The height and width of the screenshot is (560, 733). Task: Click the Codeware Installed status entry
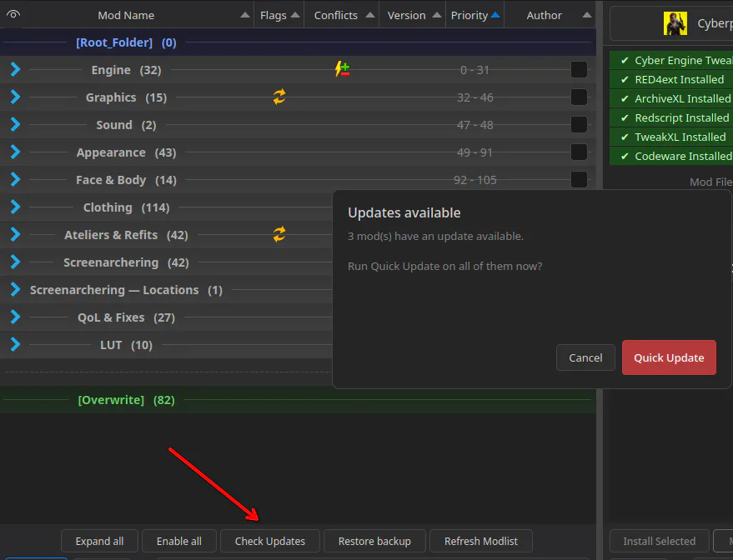coord(671,156)
